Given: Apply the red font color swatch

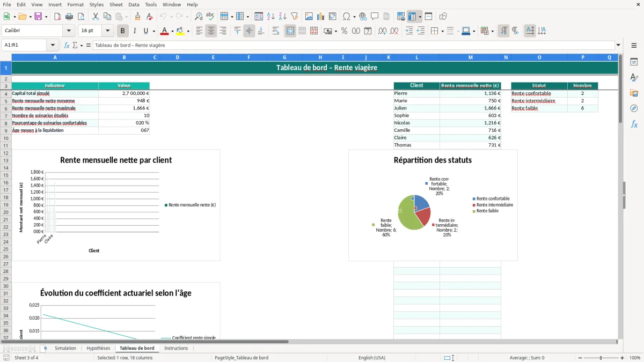Looking at the screenshot, I should (x=164, y=31).
